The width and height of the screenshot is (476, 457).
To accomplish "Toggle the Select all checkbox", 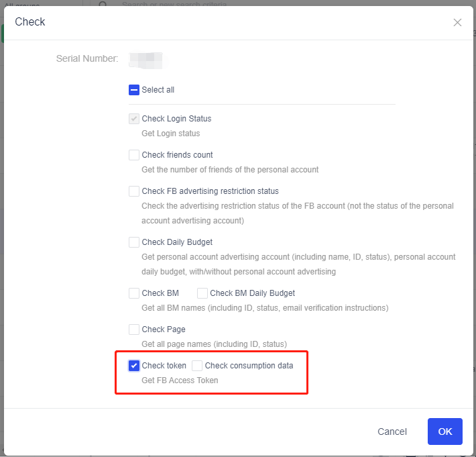I will [134, 90].
